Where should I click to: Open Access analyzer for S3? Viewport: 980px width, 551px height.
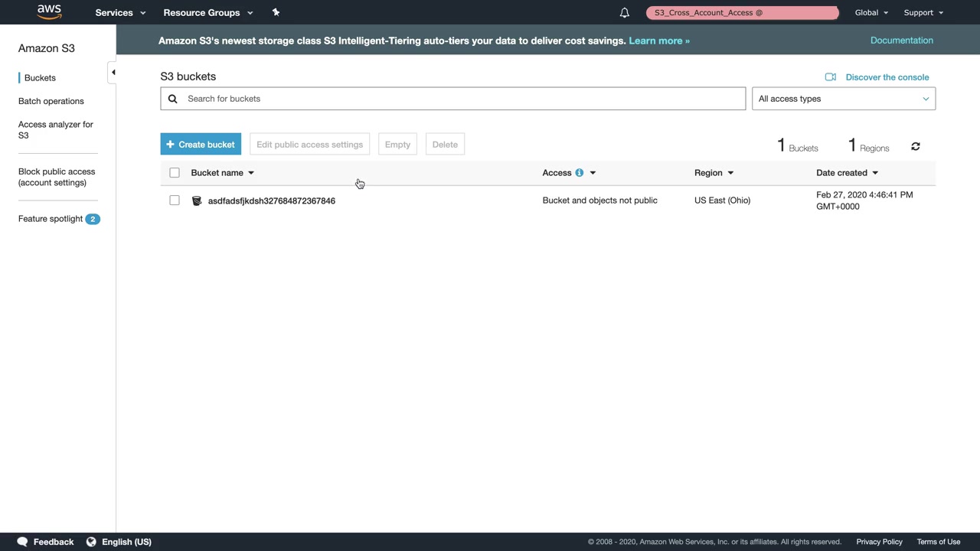56,130
